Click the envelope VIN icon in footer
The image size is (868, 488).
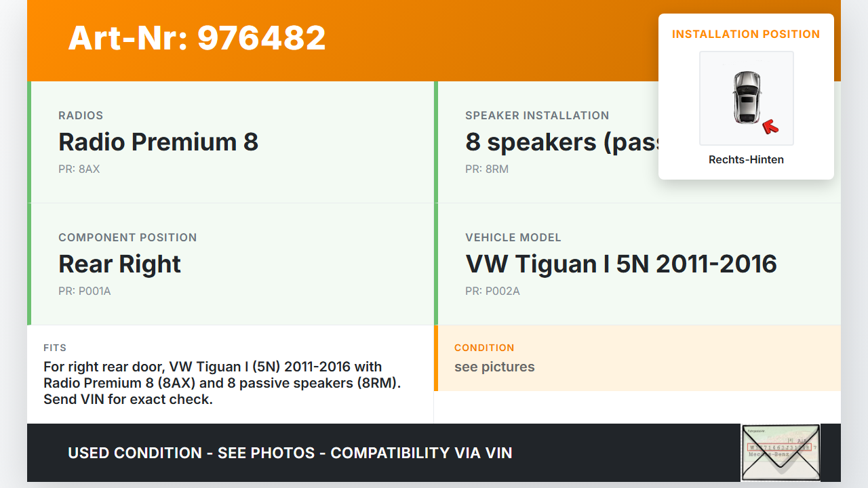[x=780, y=452]
